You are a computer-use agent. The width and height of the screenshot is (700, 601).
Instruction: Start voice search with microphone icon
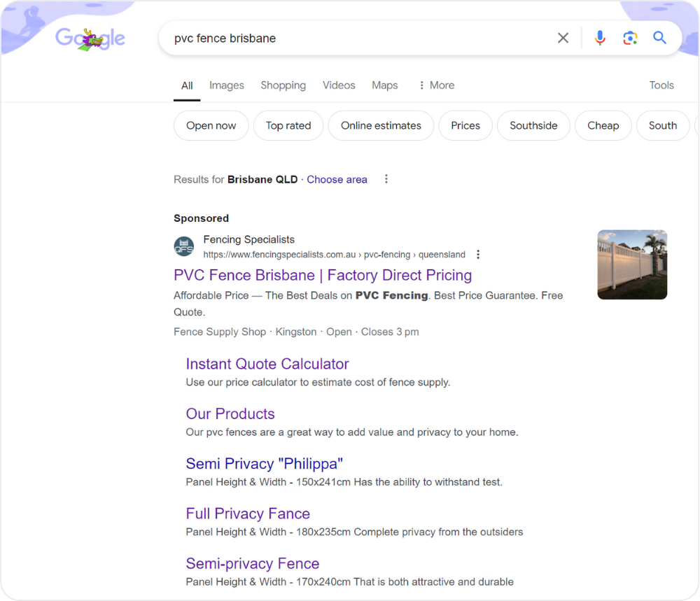tap(600, 38)
